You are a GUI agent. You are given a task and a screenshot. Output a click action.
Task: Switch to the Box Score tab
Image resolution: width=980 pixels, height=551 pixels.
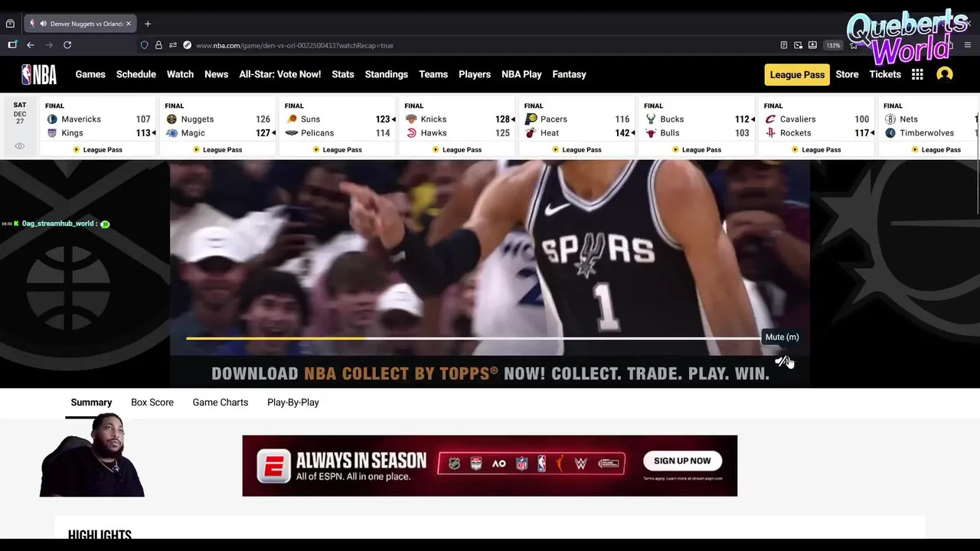tap(152, 403)
